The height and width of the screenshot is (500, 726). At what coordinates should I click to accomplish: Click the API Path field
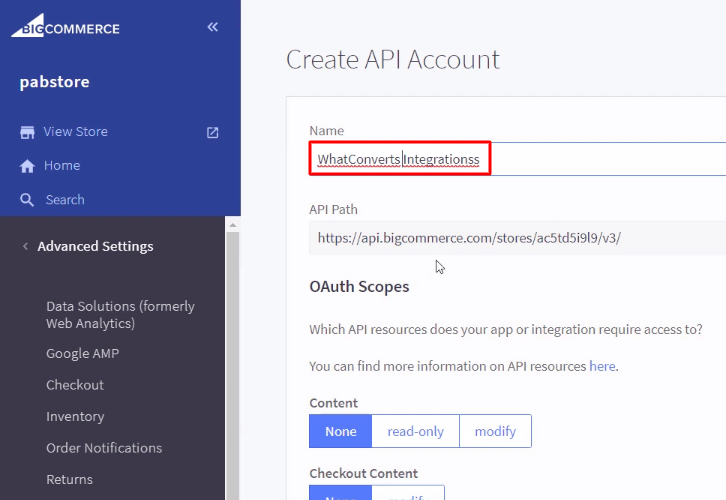tap(517, 238)
